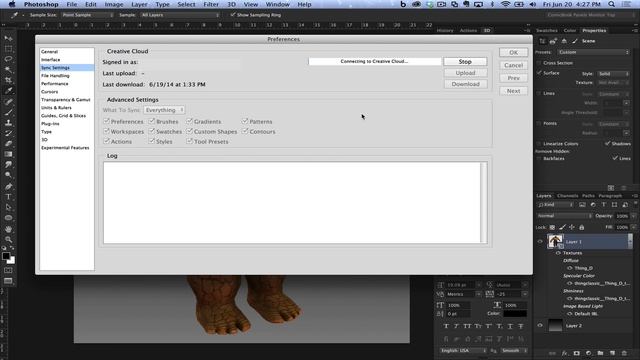Open the What To Sync dropdown
Screen dimensions: 640x360
point(164,110)
